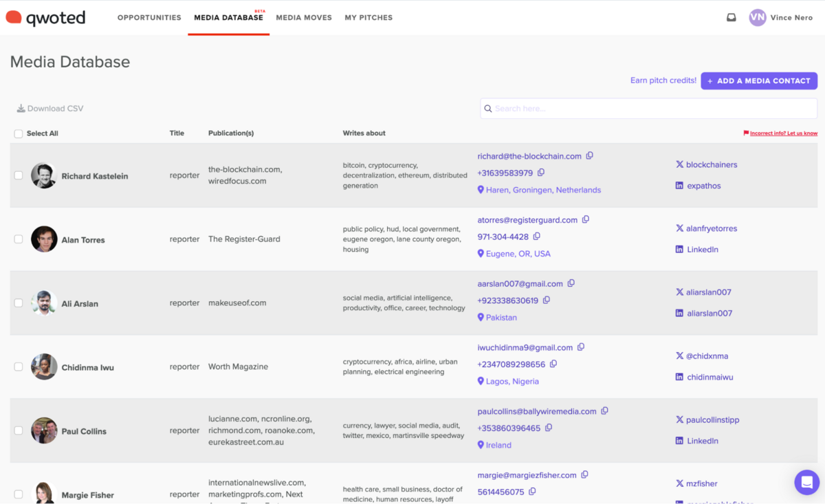Check the Select All checkbox
The height and width of the screenshot is (504, 825).
coord(19,134)
